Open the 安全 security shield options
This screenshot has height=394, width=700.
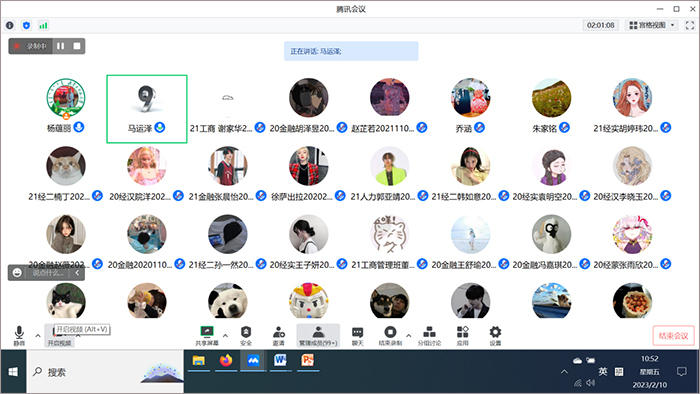[246, 336]
